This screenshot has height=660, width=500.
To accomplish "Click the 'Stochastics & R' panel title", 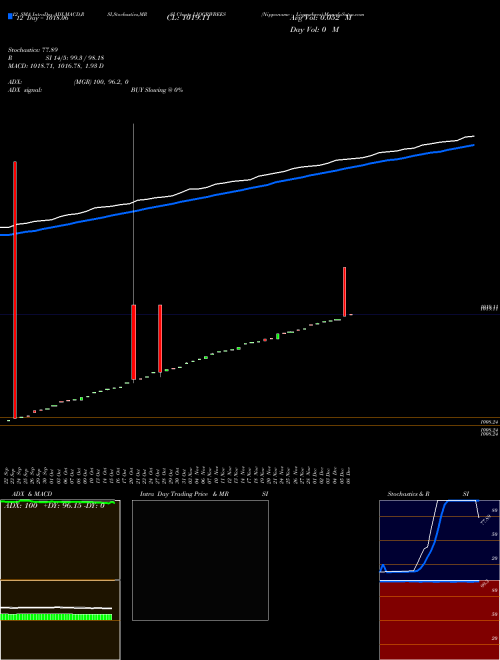I will 409,494.
